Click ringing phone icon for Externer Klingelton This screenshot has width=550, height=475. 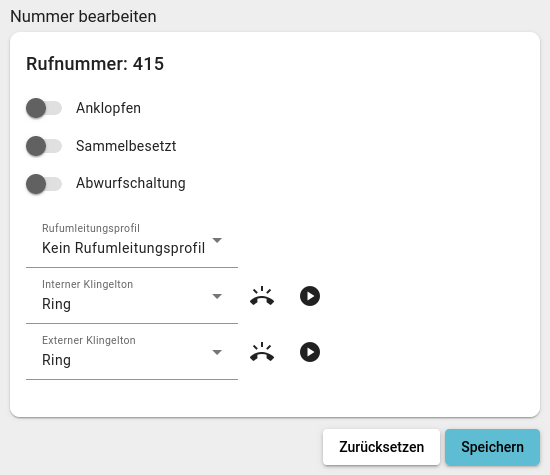[262, 352]
